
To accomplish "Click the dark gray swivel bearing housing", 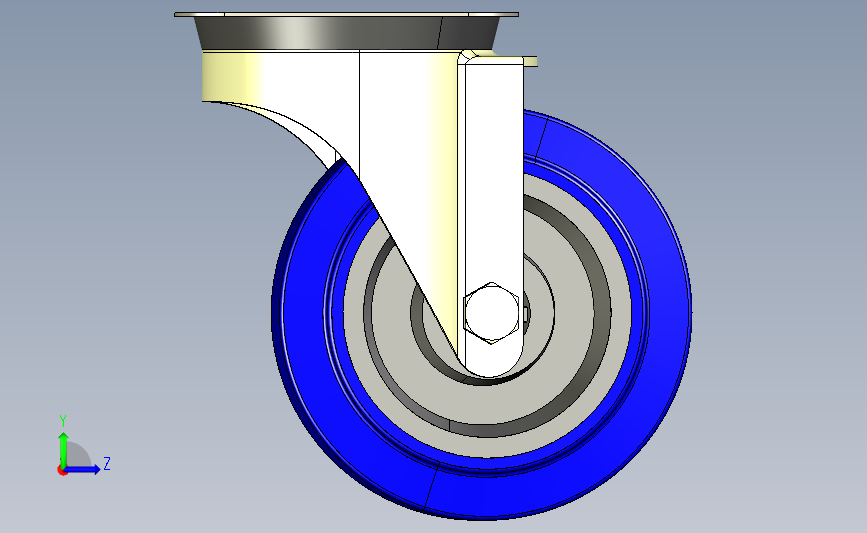I will pyautogui.click(x=347, y=33).
